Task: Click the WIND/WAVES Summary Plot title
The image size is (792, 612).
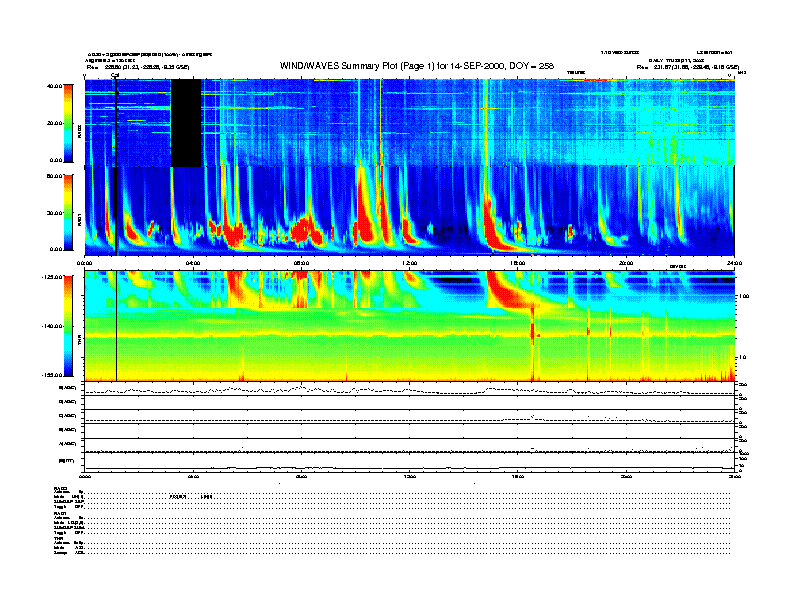Action: [x=417, y=66]
